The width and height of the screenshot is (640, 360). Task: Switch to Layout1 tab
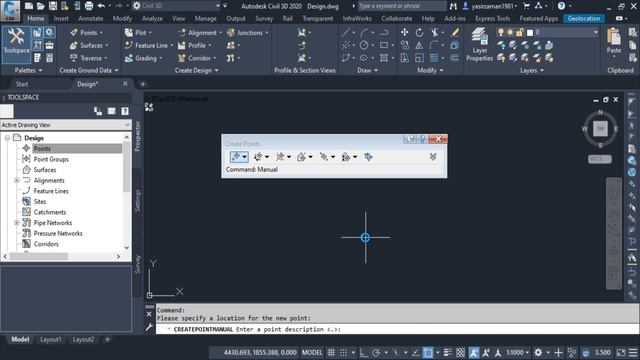tap(51, 339)
